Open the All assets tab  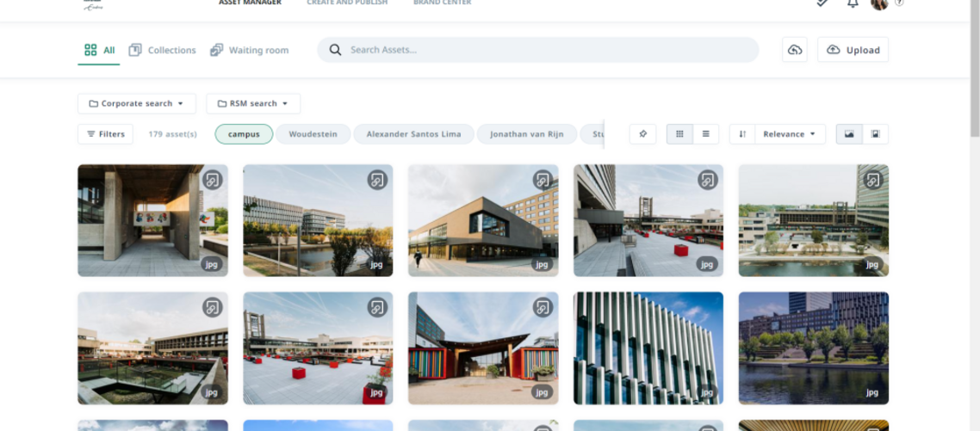coord(99,50)
